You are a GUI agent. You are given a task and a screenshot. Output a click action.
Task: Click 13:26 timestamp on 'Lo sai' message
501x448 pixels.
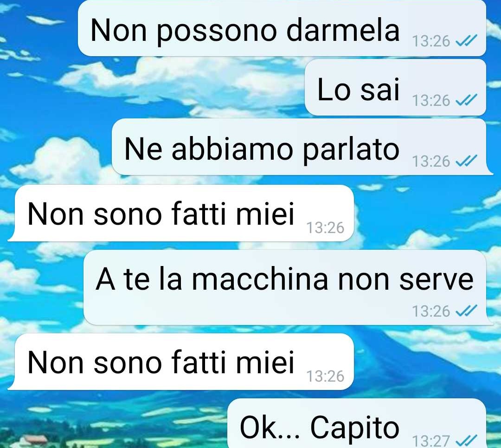click(x=431, y=100)
